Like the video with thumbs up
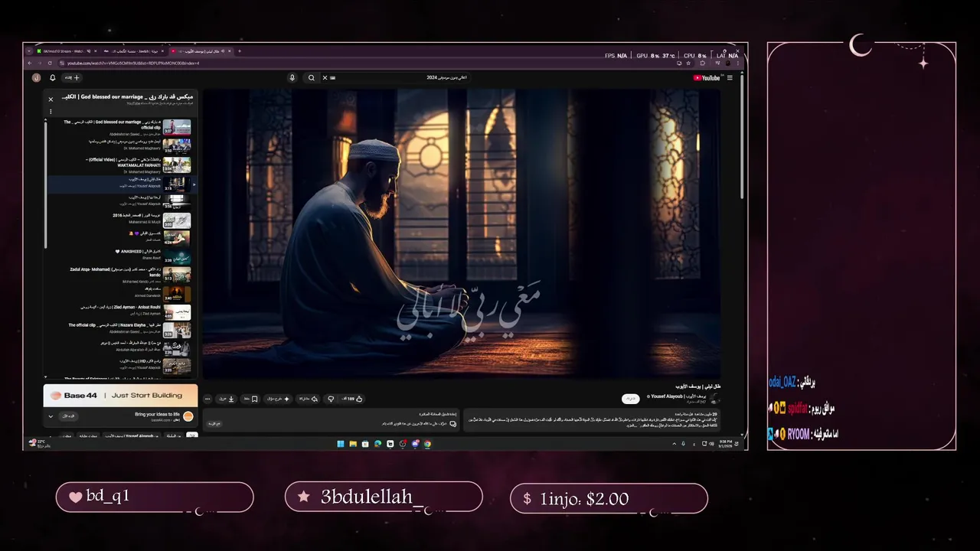 (351, 399)
